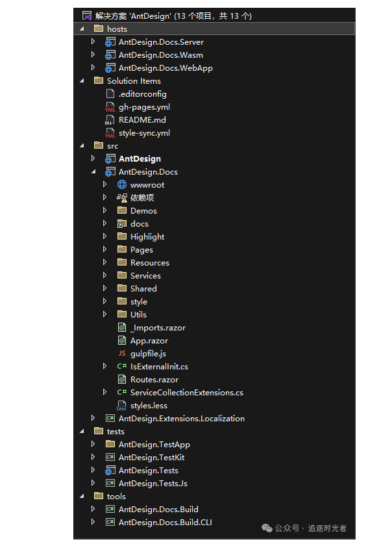Click the dependencies warning icon 依赖项
392x544 pixels.
[x=121, y=198]
